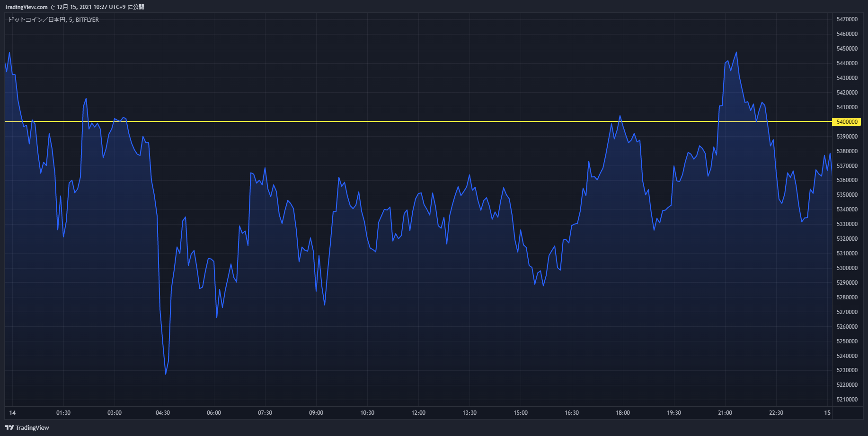Click price axis label 5210000
Viewport: 868px width, 436px height.
tap(847, 400)
